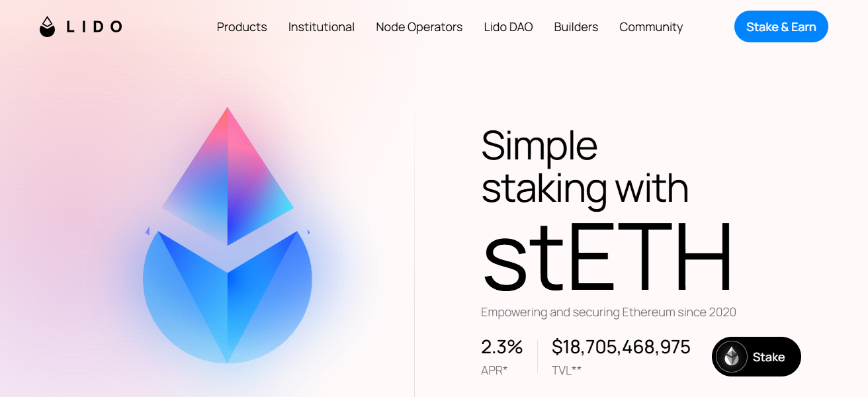This screenshot has height=397, width=868.
Task: Click the TVL** footnote label
Action: point(566,371)
